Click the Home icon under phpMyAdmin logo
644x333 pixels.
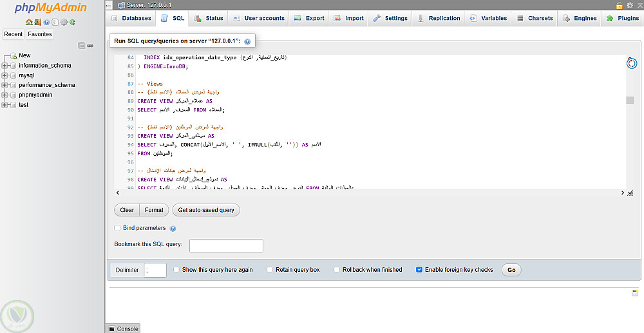pyautogui.click(x=30, y=22)
